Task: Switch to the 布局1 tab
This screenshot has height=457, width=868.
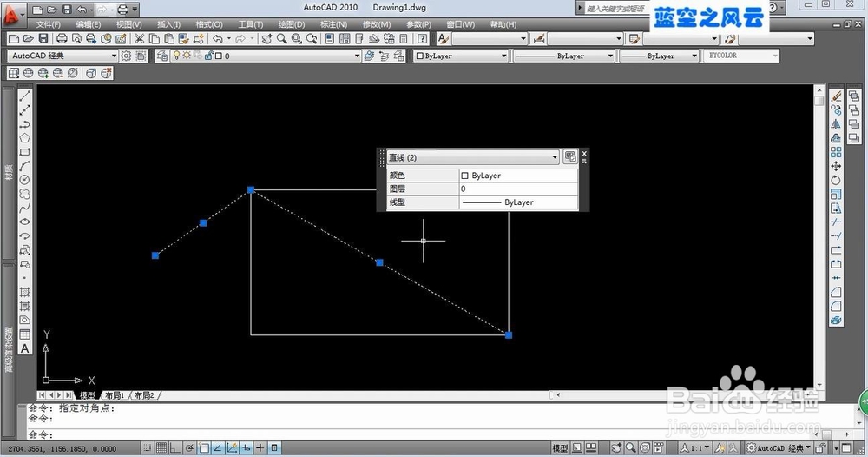Action: coord(115,395)
